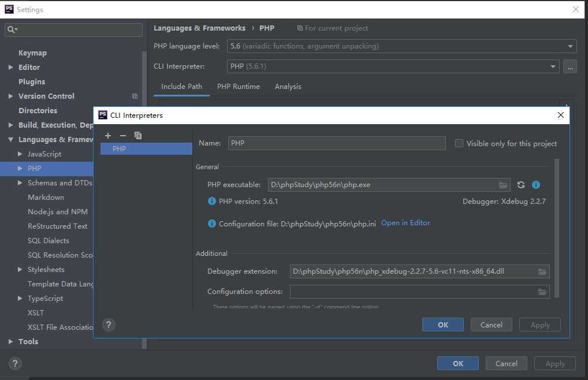Browse for Debugger extension file

[542, 271]
